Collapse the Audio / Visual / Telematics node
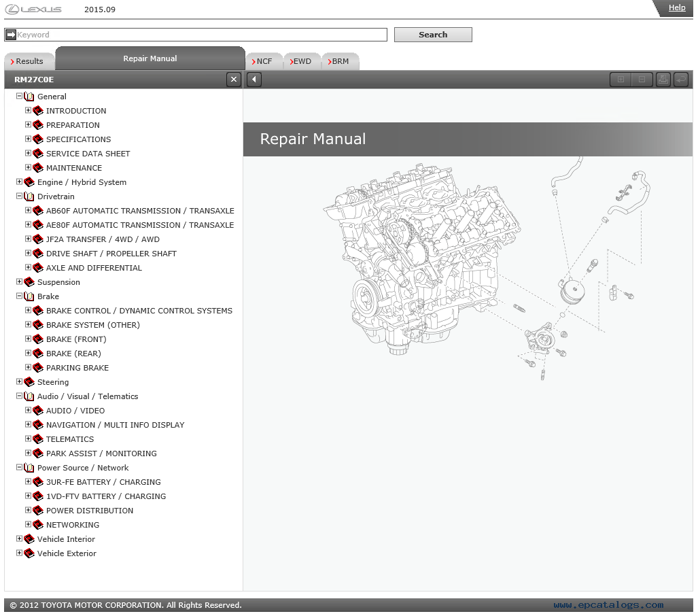The width and height of the screenshot is (698, 616). click(x=19, y=396)
